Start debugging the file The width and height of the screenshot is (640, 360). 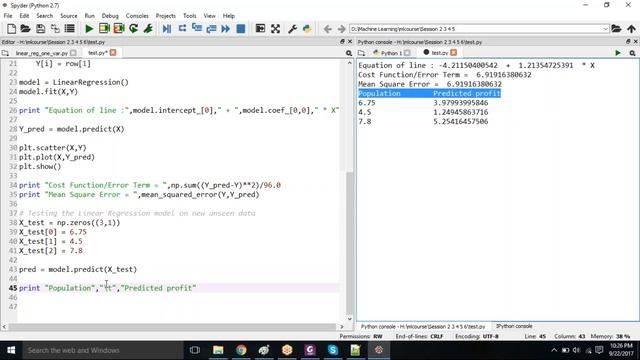[x=167, y=29]
